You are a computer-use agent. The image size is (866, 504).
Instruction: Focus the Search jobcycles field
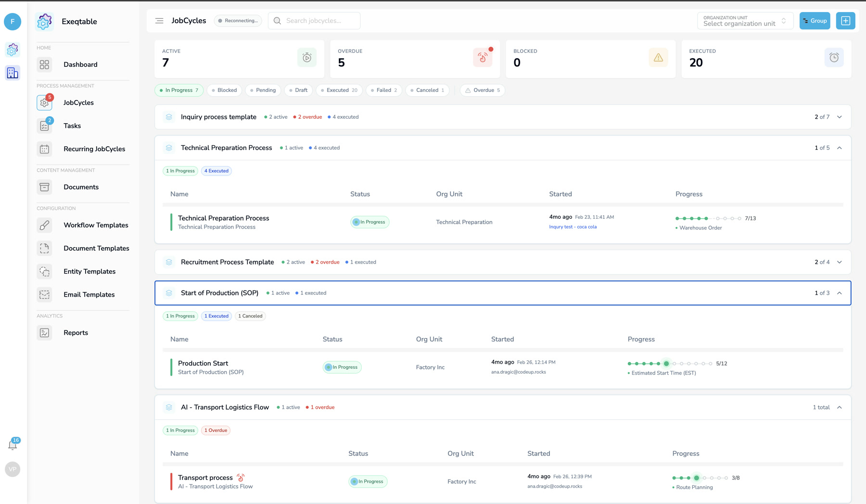click(314, 21)
